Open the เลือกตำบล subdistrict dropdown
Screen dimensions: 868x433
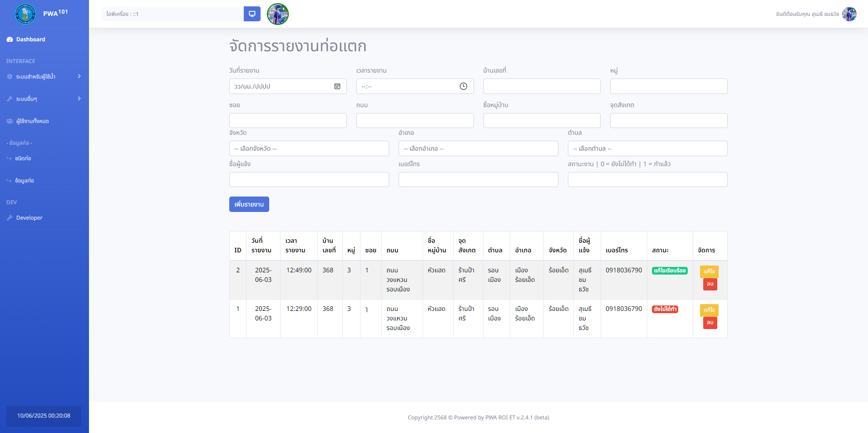(x=647, y=148)
